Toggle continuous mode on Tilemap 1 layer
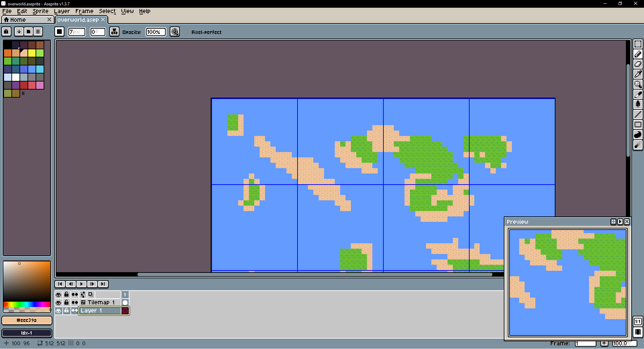Viewport: 644px width, 349px height. tap(74, 303)
